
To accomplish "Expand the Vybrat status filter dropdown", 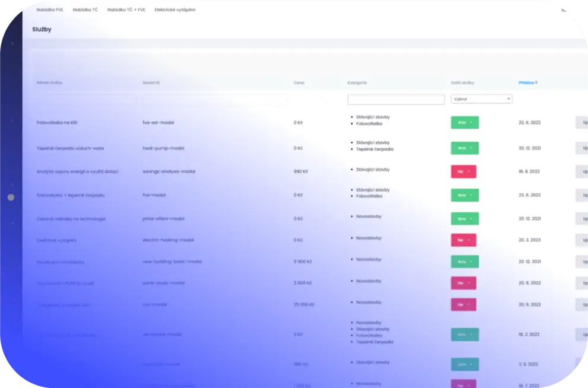I will 481,99.
